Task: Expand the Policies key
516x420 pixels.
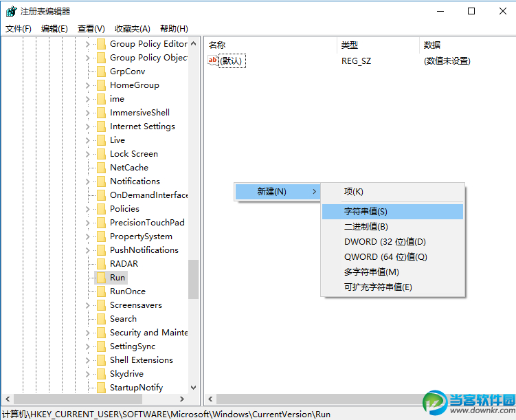Action: pos(87,209)
